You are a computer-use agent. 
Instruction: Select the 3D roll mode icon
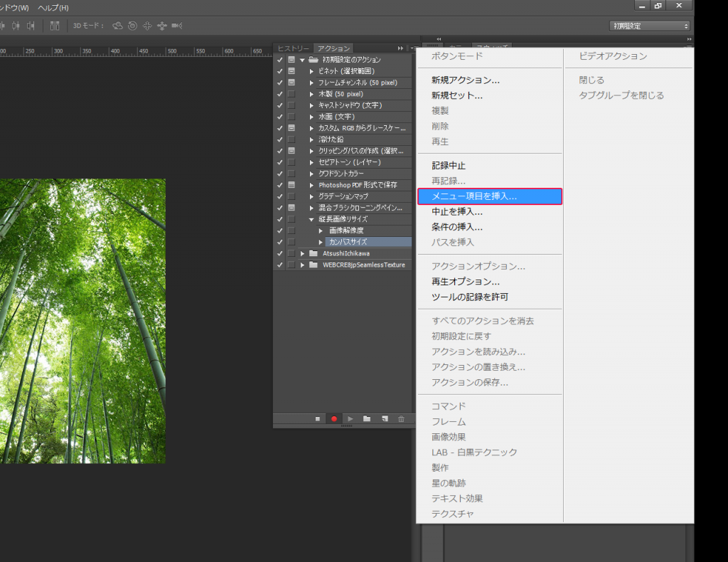[x=132, y=26]
